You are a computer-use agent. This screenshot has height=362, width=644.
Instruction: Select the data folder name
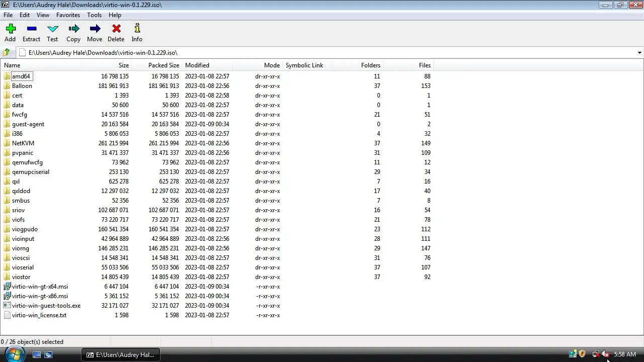point(18,105)
